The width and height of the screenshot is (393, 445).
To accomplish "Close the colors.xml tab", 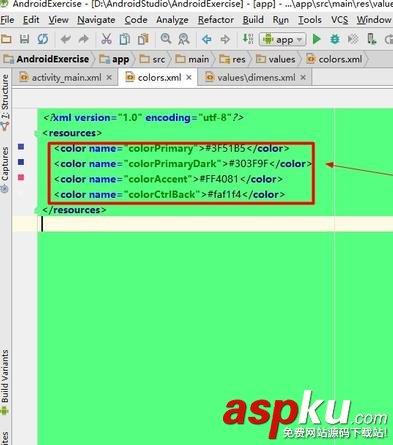I will coord(189,78).
